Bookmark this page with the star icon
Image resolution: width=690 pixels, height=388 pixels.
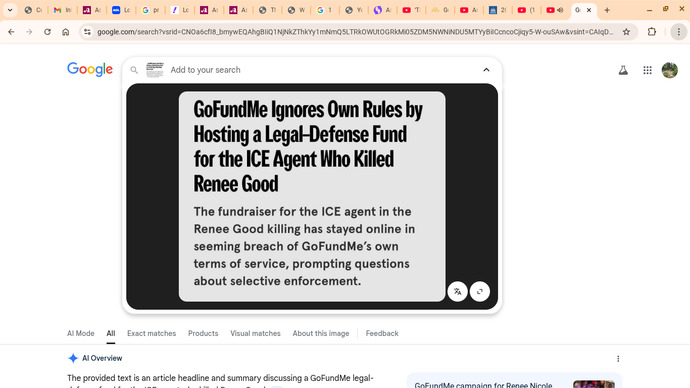(x=626, y=32)
